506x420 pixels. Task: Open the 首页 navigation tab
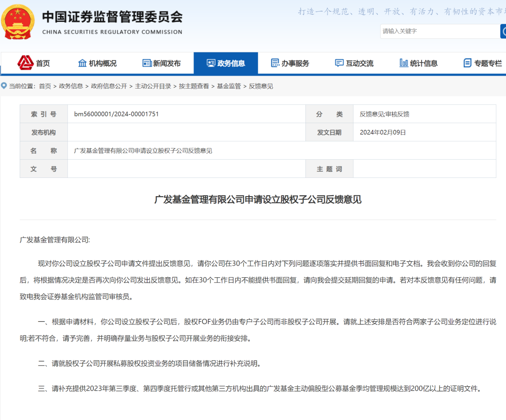[34, 63]
